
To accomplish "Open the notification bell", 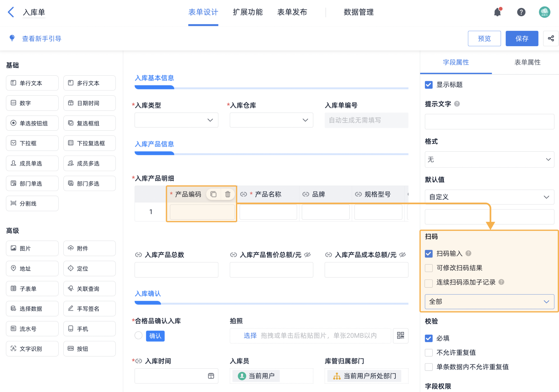I will (497, 12).
